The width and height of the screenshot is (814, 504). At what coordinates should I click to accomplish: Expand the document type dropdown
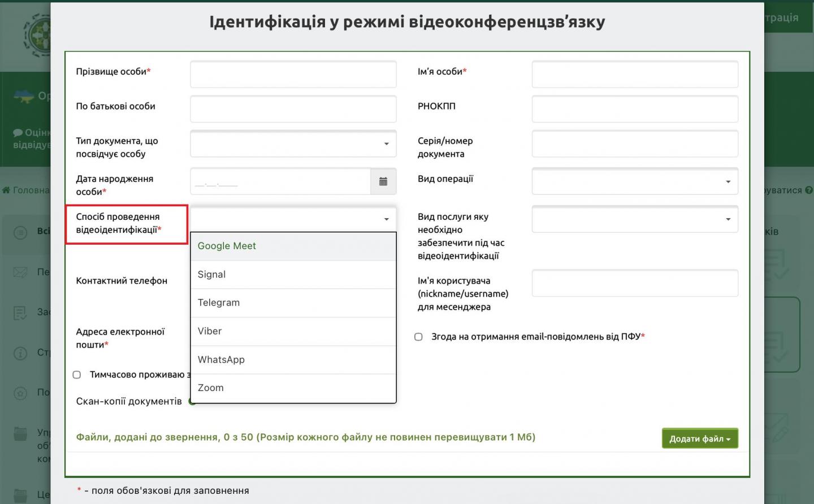coord(293,144)
